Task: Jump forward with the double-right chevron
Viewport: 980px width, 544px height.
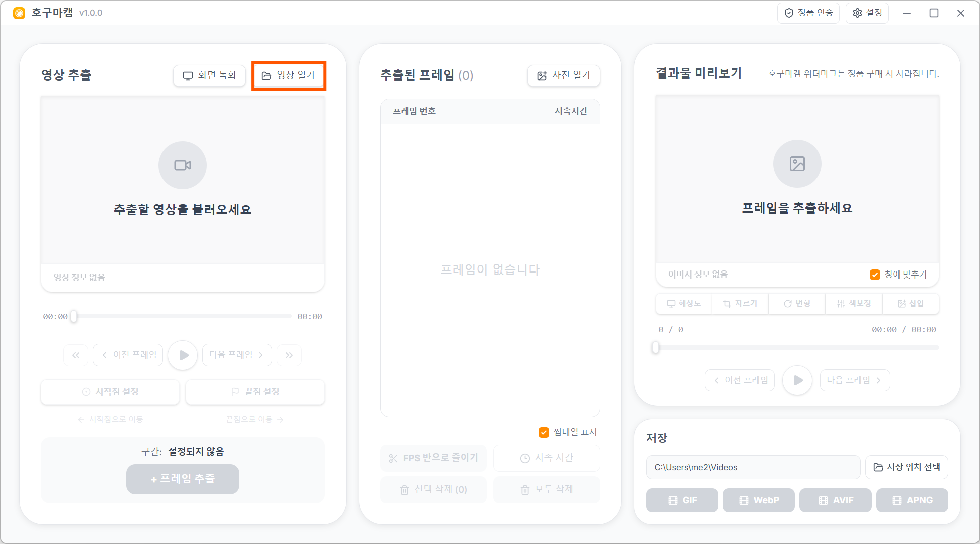Action: 289,355
